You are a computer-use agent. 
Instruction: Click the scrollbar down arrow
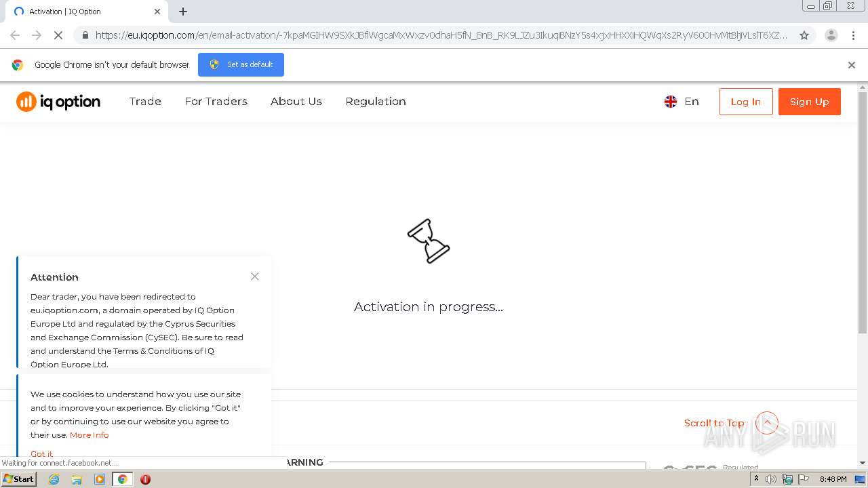click(x=863, y=464)
